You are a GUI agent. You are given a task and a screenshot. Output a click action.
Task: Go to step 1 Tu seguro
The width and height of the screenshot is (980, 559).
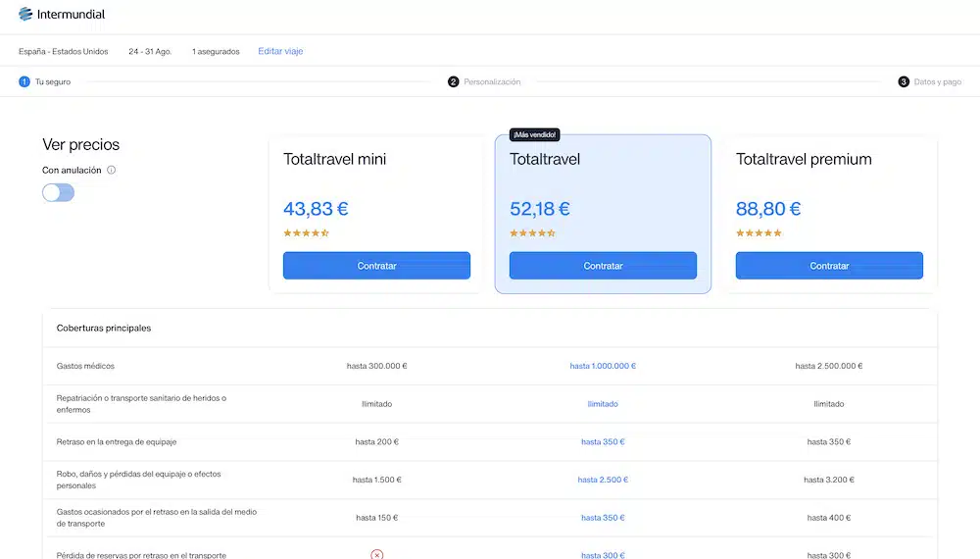[44, 82]
